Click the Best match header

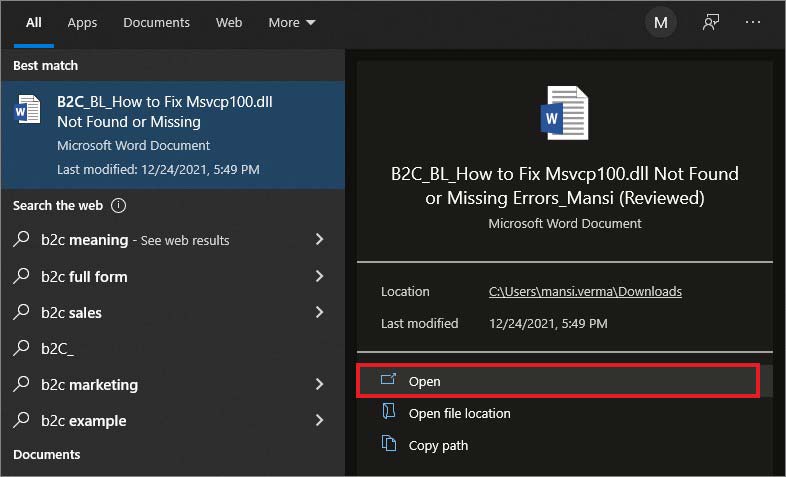pos(46,66)
